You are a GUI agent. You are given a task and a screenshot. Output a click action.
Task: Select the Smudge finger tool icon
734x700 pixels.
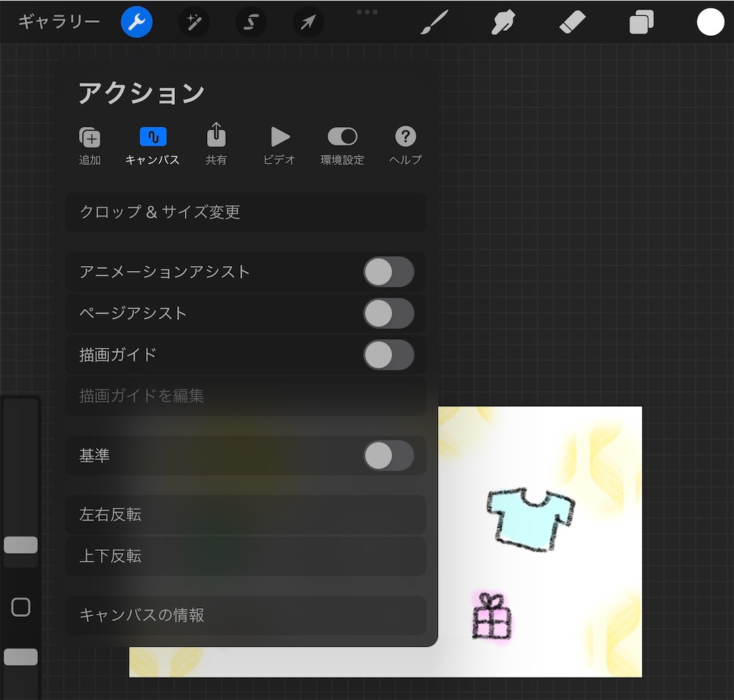point(503,22)
